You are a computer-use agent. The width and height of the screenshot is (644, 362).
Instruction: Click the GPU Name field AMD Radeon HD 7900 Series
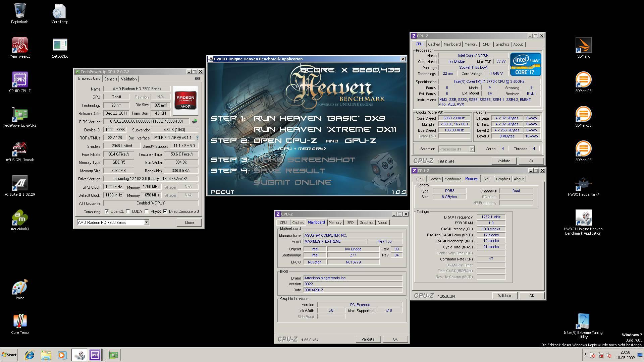[x=137, y=89]
